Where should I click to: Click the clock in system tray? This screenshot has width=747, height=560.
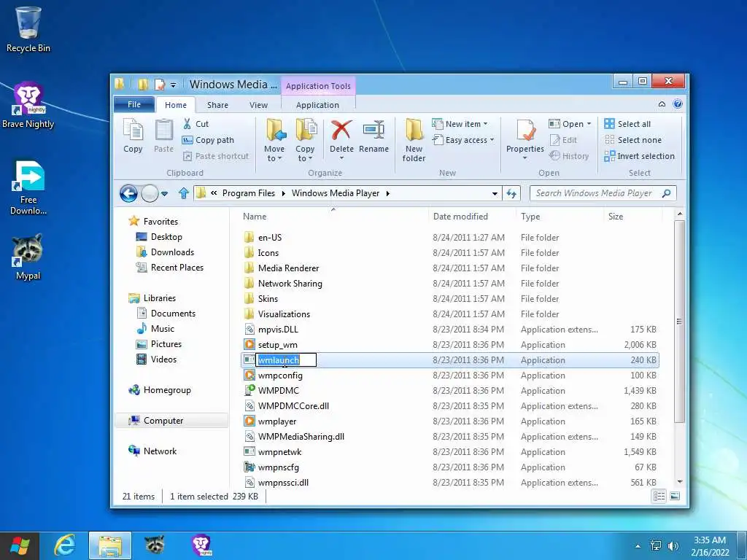pyautogui.click(x=710, y=545)
